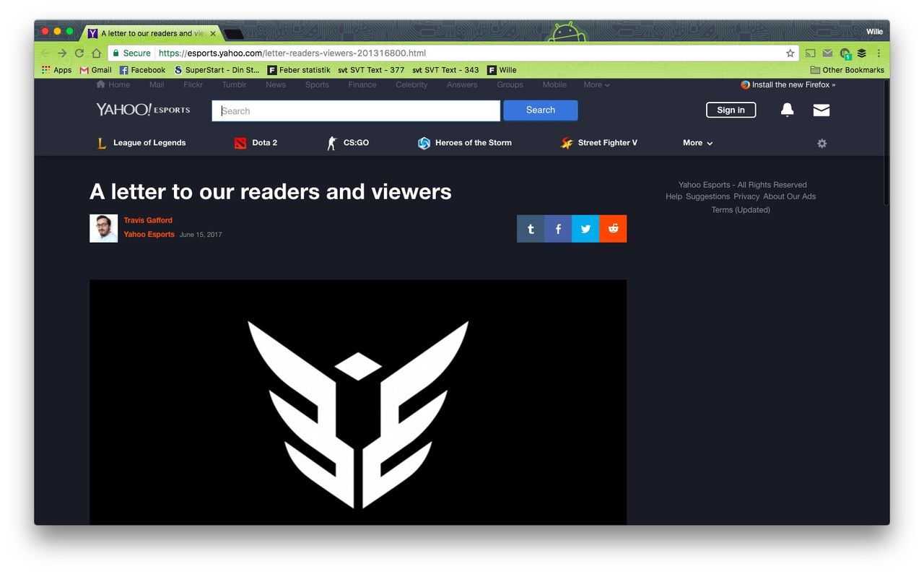This screenshot has height=574, width=924.
Task: Go to Yahoo Home link
Action: pyautogui.click(x=113, y=84)
